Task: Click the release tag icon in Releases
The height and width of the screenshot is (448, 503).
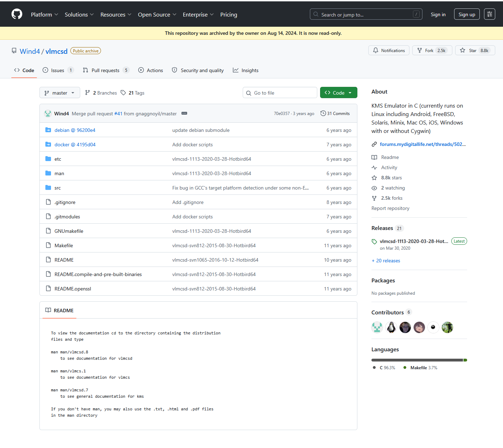Action: (374, 242)
